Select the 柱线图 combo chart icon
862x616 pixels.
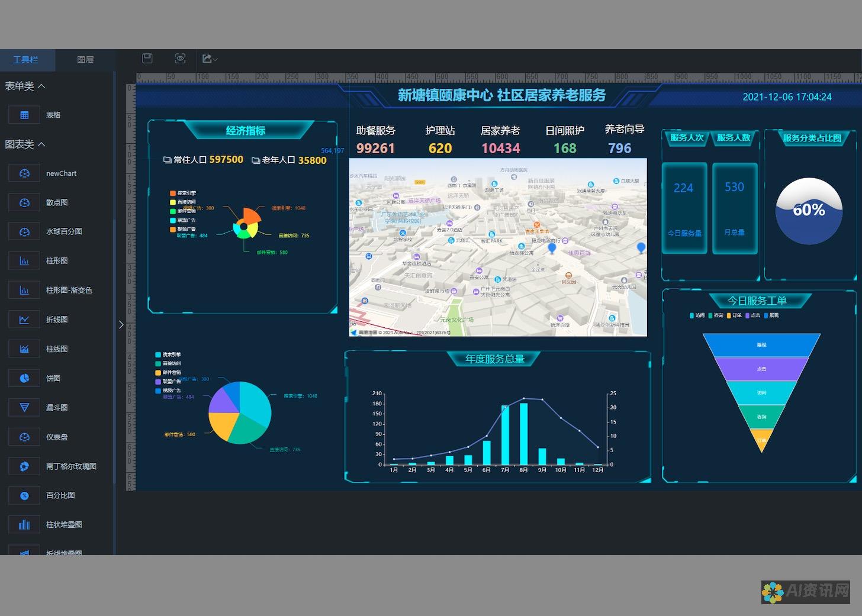24,349
